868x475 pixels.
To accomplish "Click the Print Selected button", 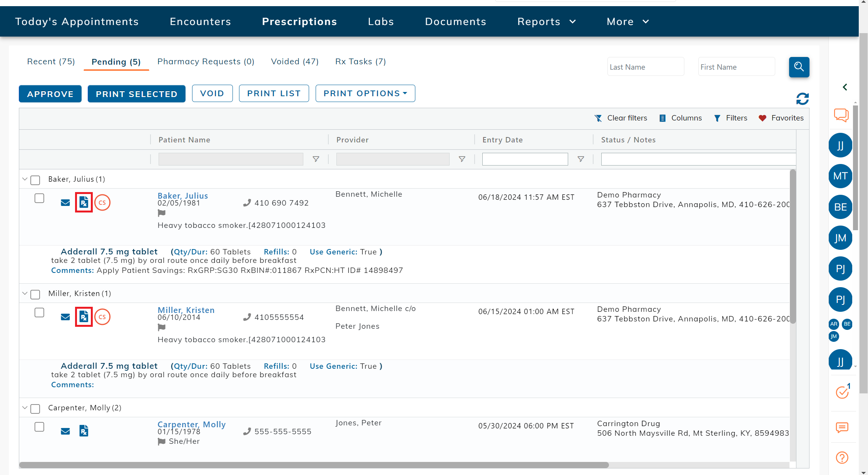I will point(137,94).
